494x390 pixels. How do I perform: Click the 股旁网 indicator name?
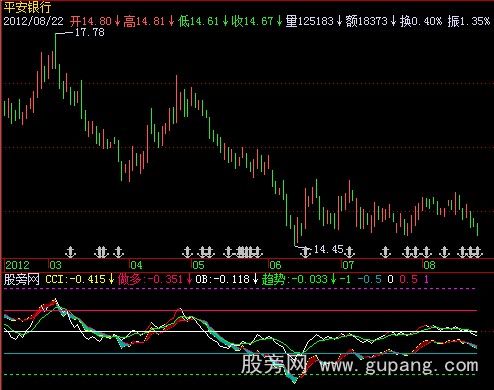(x=22, y=279)
